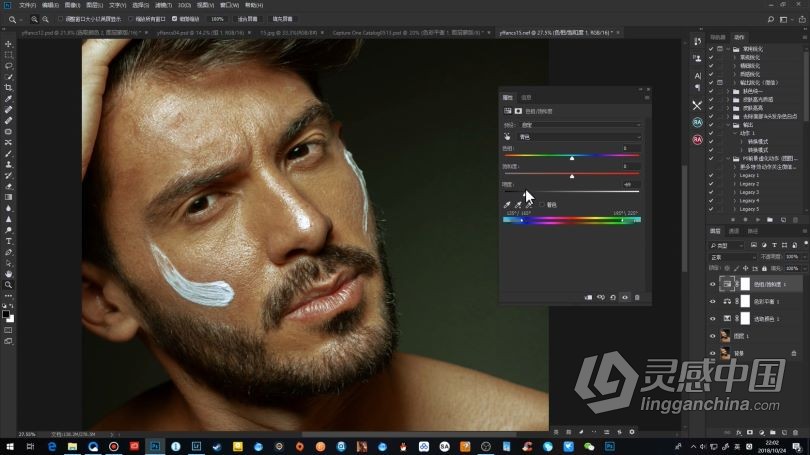Click the Saturation slider handle
Screen dimensions: 810x455
(x=572, y=175)
